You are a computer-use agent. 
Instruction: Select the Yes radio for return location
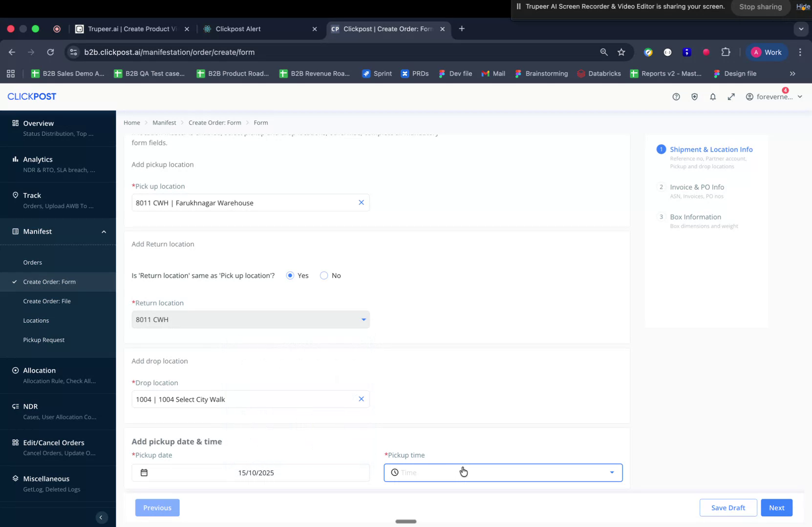(290, 275)
